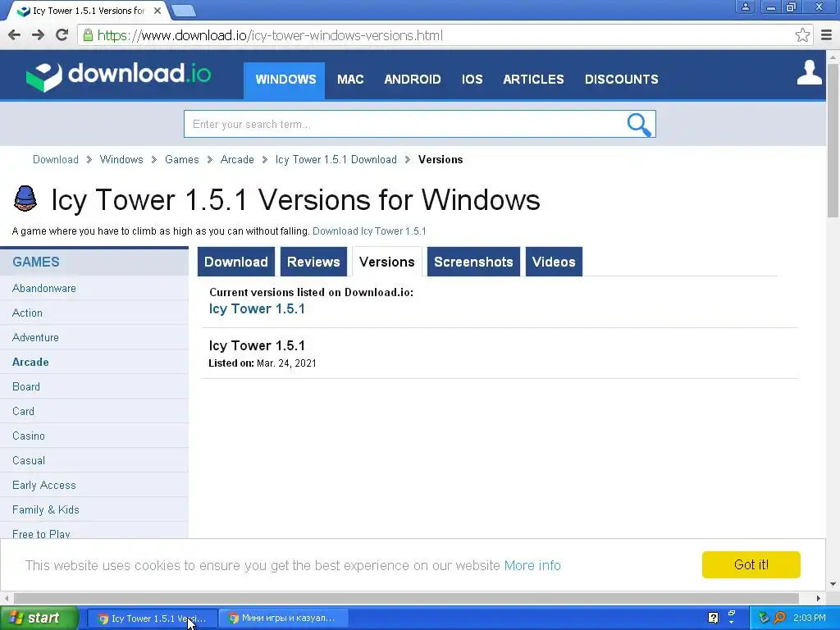Screen dimensions: 840x630
Task: Open Early Access games category
Action: tap(44, 486)
